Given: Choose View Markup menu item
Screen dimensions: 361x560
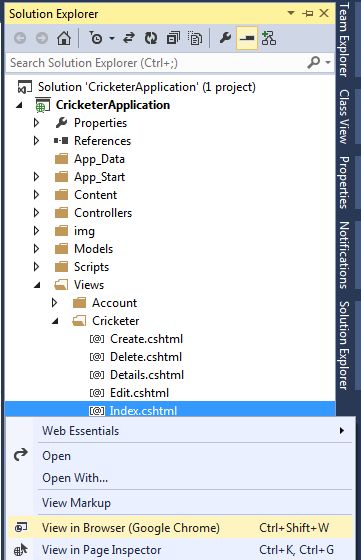Looking at the screenshot, I should pos(180,502).
